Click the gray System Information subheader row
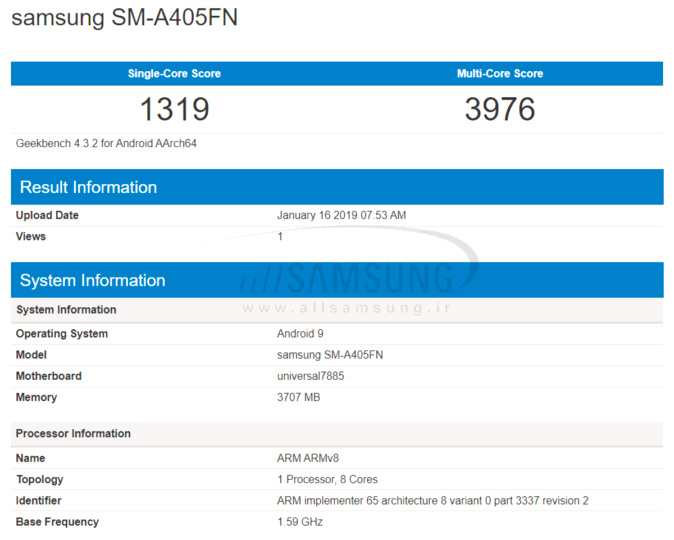 (x=337, y=310)
